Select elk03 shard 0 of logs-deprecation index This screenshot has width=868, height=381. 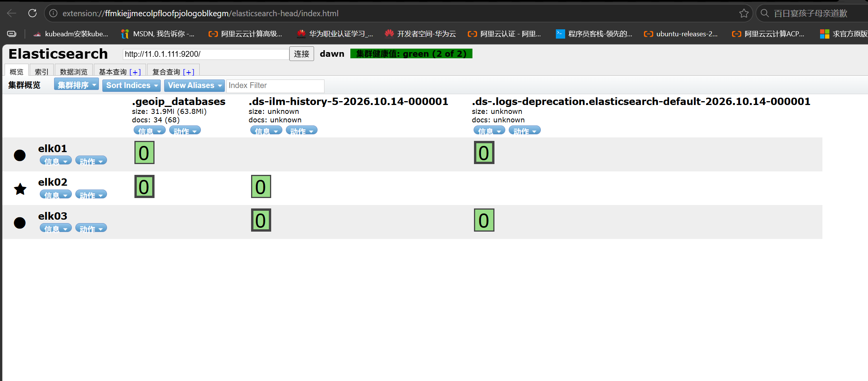484,220
